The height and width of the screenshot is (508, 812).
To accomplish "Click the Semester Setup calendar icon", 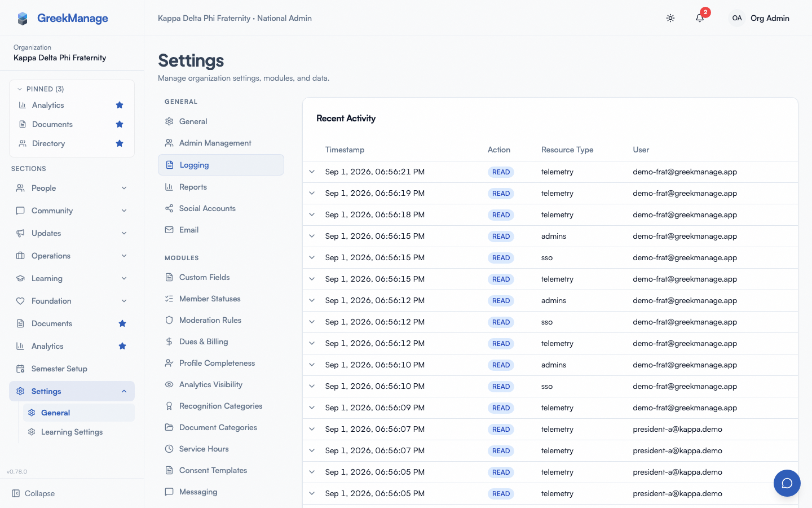I will (x=20, y=369).
